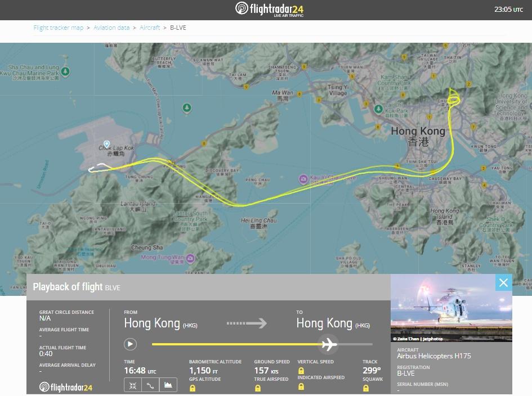Close the flight playback panel
The image size is (532, 396).
tap(503, 283)
